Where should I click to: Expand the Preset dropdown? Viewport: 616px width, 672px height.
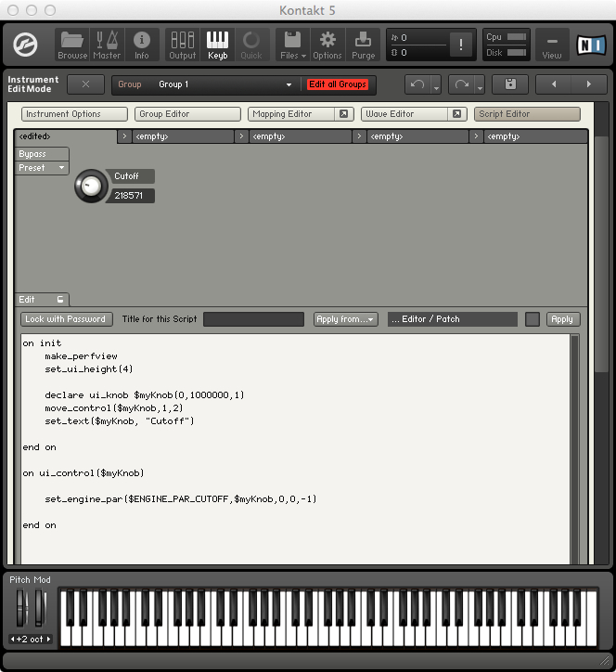coord(43,168)
